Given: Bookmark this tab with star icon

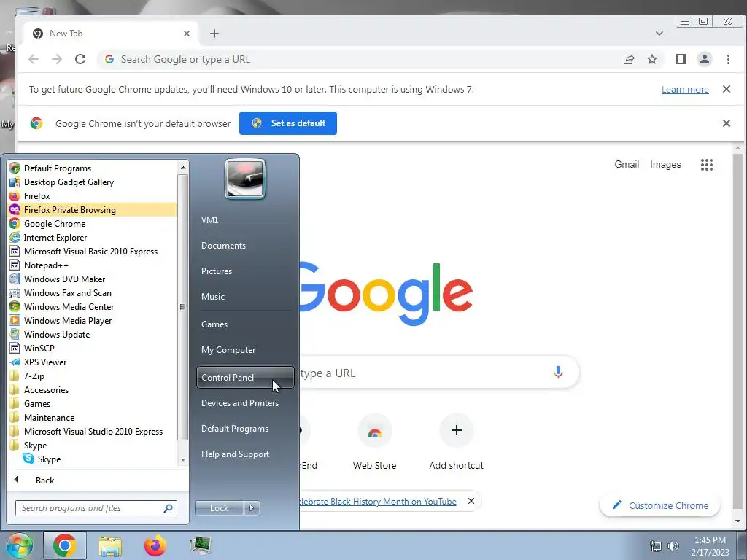Looking at the screenshot, I should coord(652,59).
